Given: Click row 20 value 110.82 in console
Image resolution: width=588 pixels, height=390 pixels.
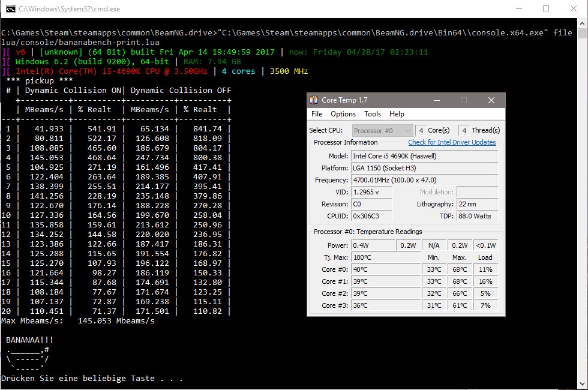Looking at the screenshot, I should pos(208,311).
